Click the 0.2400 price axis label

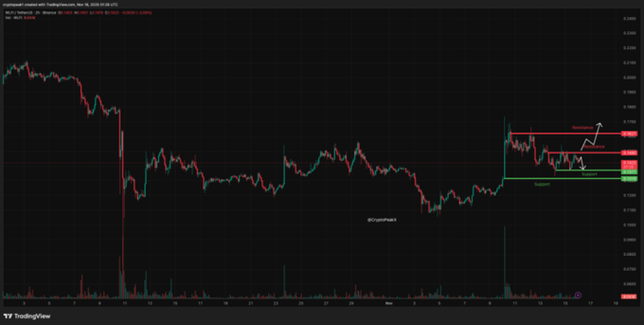pos(629,19)
